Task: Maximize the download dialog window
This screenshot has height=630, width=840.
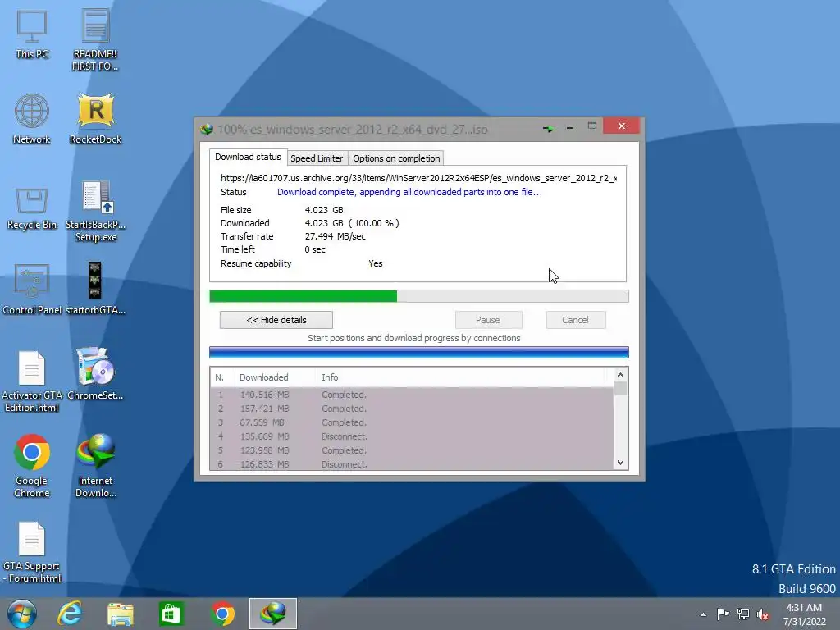Action: pos(592,126)
